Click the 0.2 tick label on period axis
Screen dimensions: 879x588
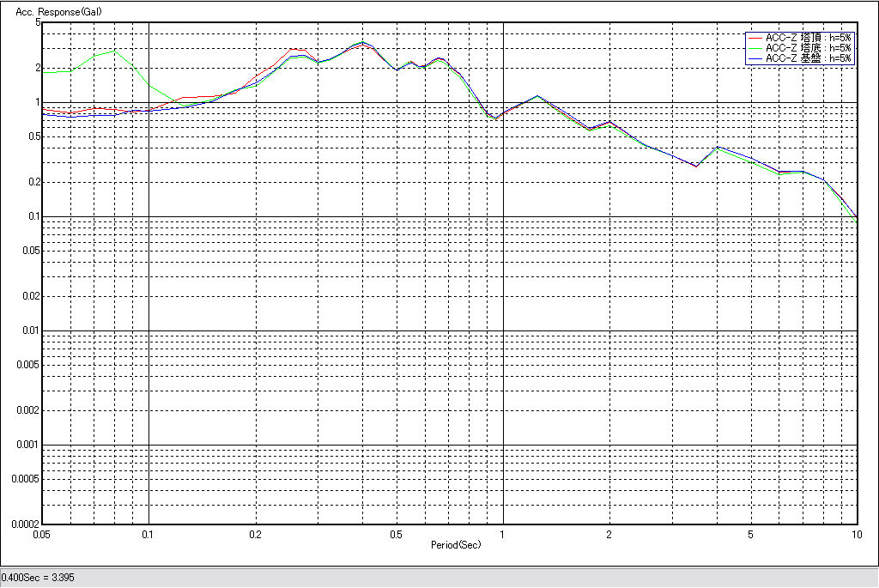pyautogui.click(x=255, y=534)
